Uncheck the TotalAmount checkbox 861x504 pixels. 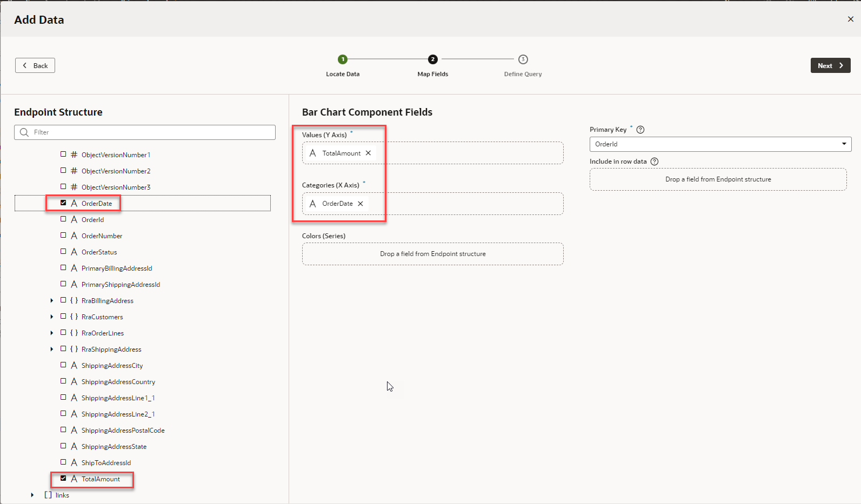point(63,479)
